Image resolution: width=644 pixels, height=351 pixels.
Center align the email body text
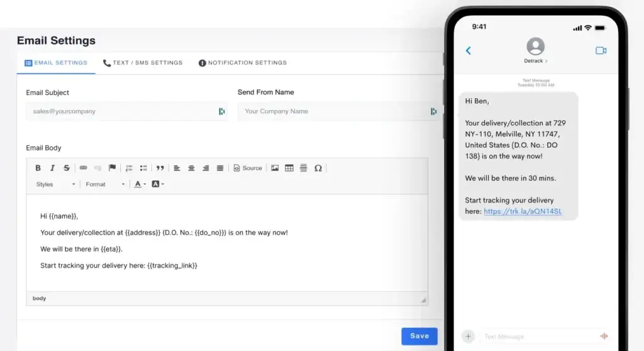pyautogui.click(x=191, y=168)
